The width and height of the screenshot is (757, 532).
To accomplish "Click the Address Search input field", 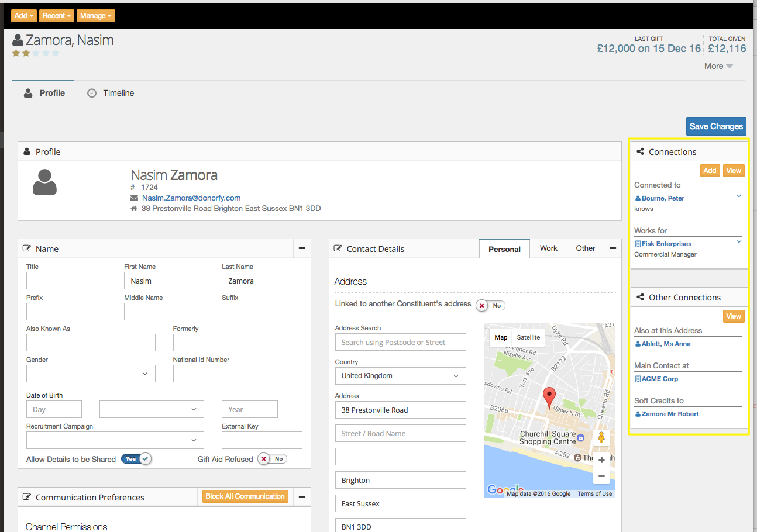I will tap(400, 343).
